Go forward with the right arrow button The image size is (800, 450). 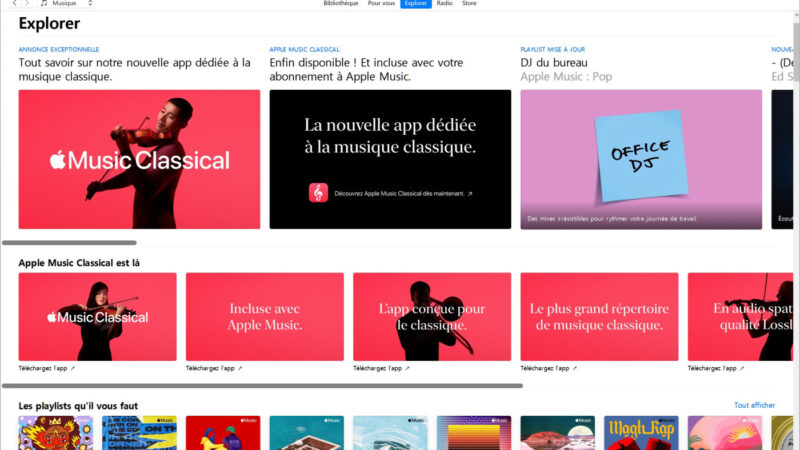tap(28, 3)
